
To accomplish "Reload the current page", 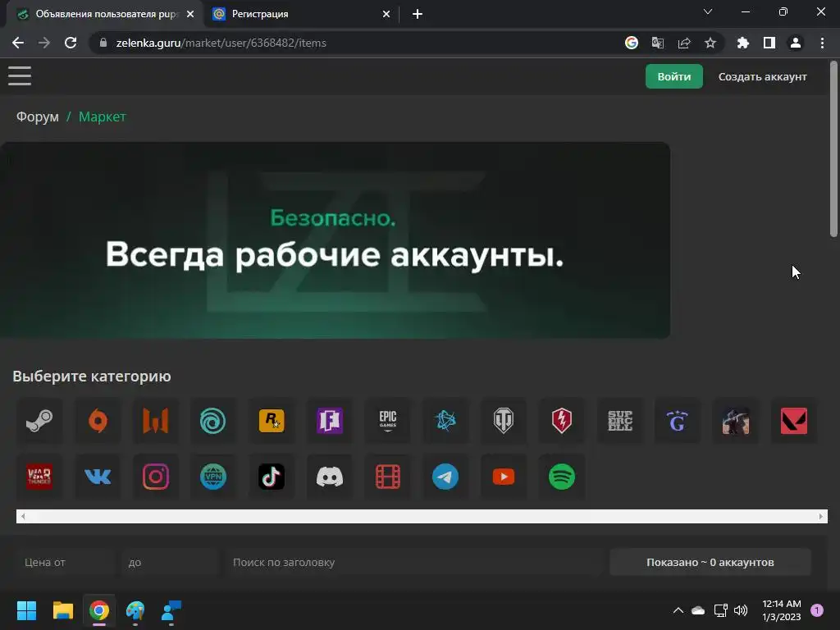I will 71,43.
